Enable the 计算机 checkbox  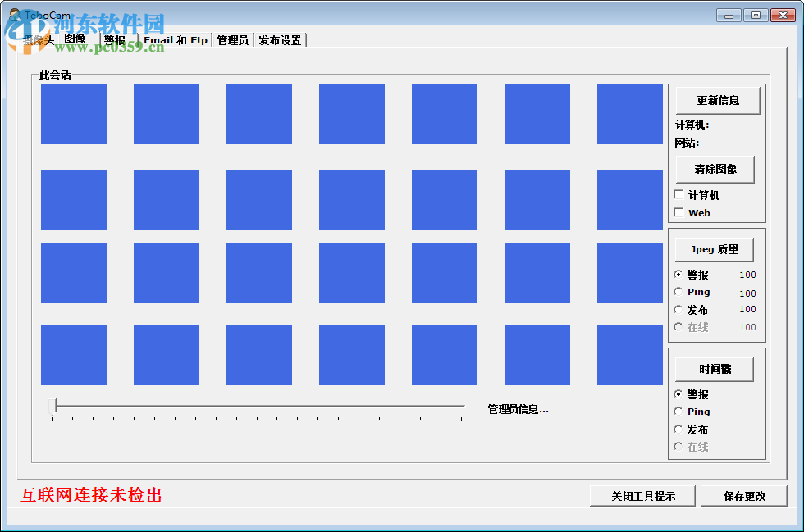coord(679,195)
